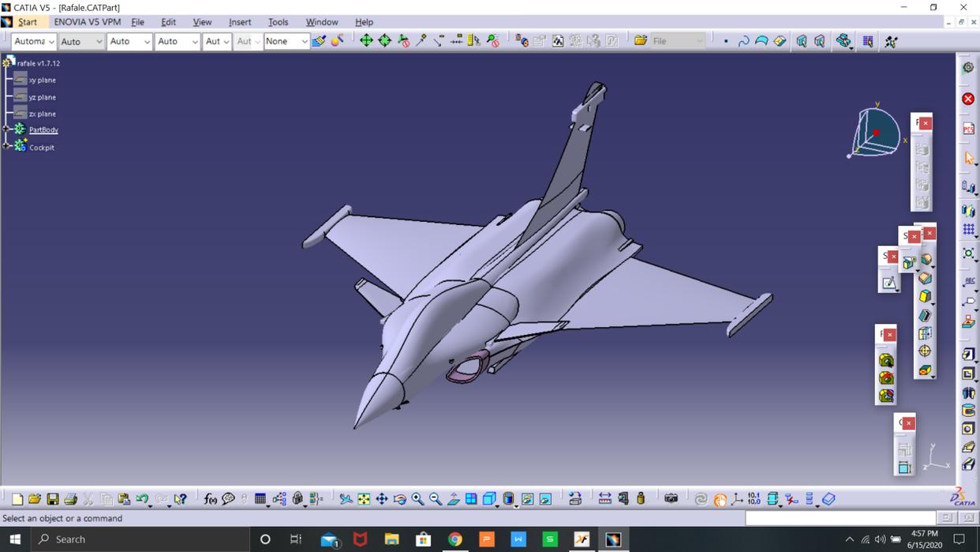The width and height of the screenshot is (980, 552).
Task: Expand the PartBody tree node
Action: [x=6, y=130]
